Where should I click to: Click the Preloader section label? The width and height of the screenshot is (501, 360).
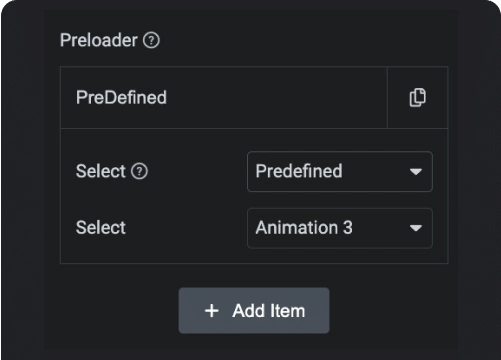click(x=99, y=40)
